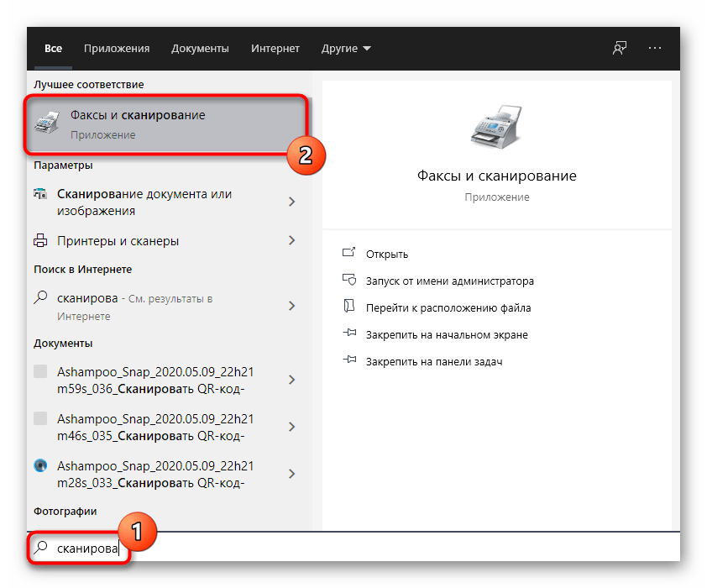
Task: Expand the 'Принтеры и сканеры' result arrow
Action: click(x=291, y=241)
